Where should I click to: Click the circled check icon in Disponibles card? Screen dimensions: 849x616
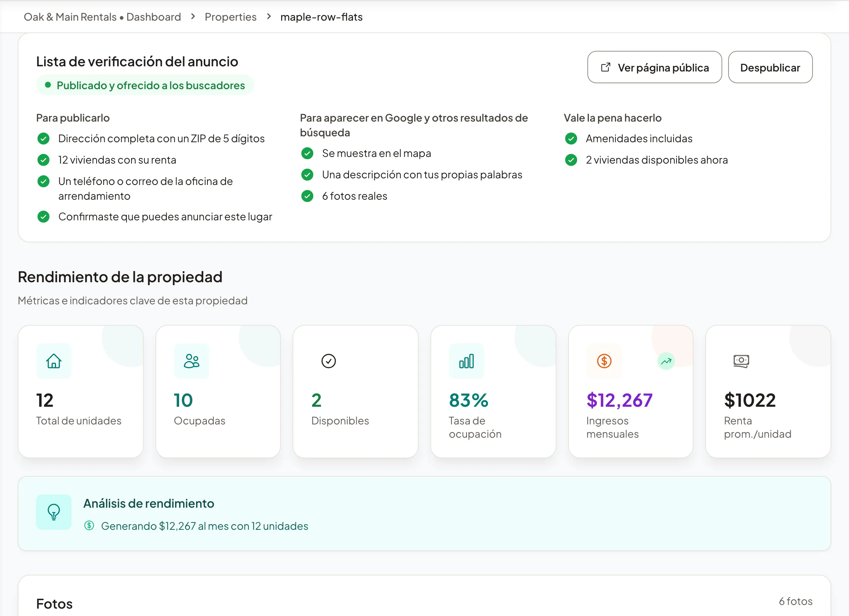pos(329,361)
